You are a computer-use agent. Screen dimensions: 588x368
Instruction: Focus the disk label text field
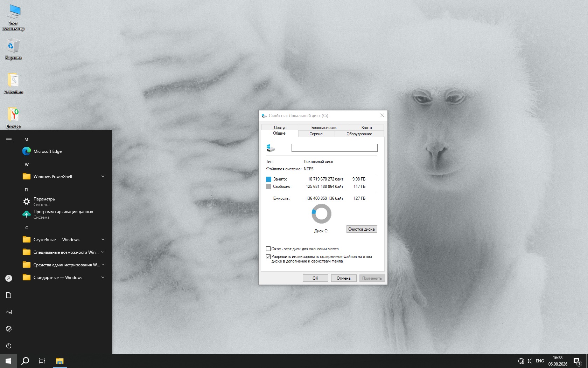click(x=335, y=148)
